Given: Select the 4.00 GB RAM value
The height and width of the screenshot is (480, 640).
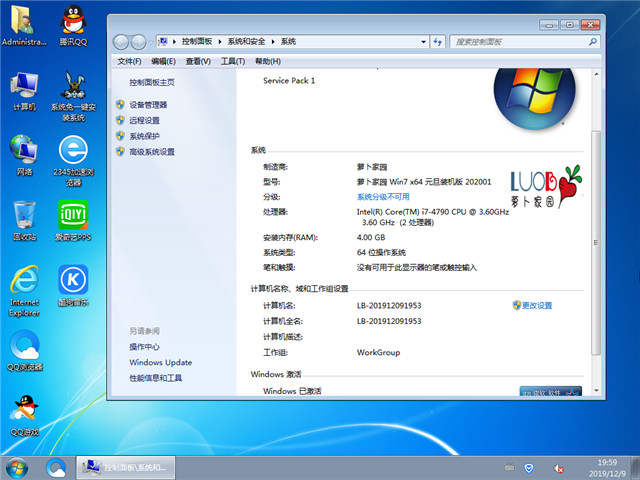Looking at the screenshot, I should [x=371, y=237].
